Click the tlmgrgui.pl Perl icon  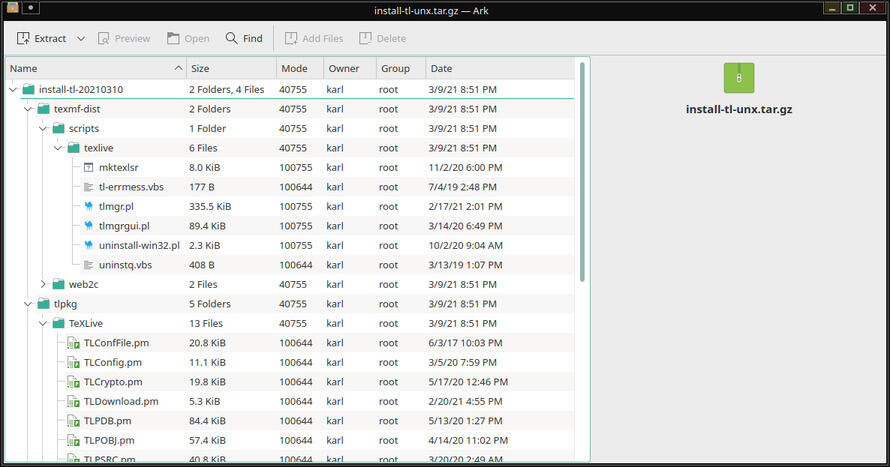click(x=89, y=226)
